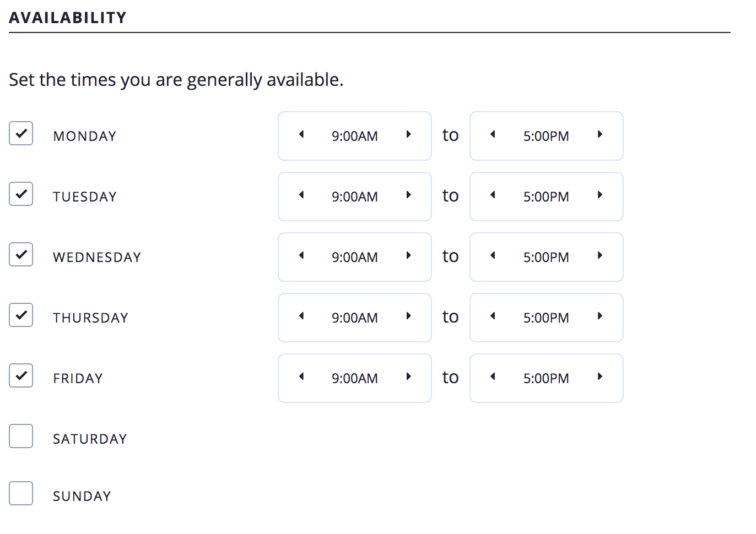Enable the Sunday checkbox
This screenshot has width=756, height=534.
tap(21, 493)
